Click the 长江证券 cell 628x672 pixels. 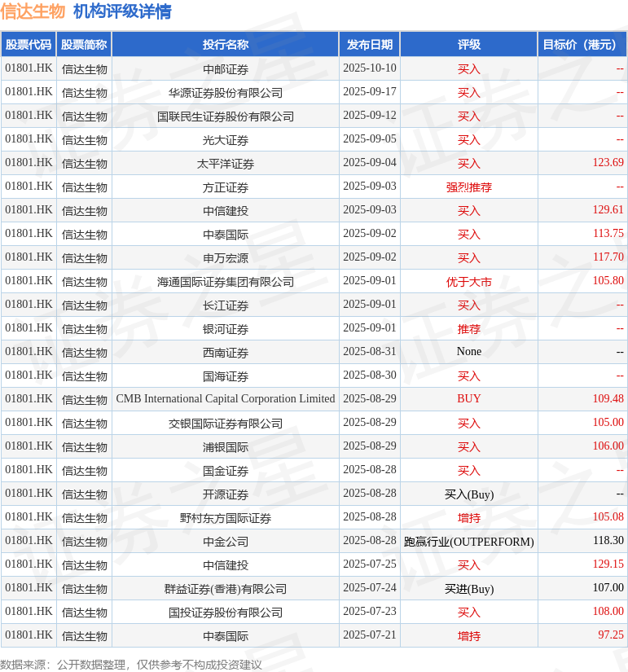[226, 305]
